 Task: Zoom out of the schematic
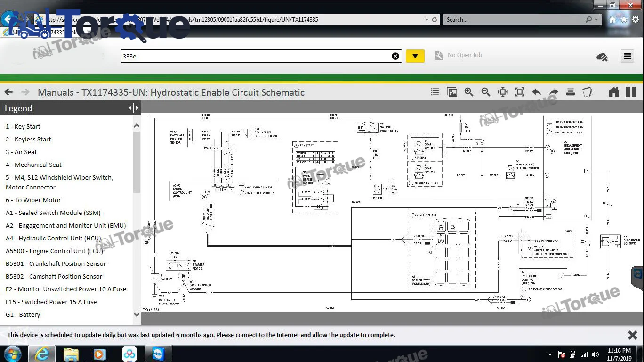point(486,92)
